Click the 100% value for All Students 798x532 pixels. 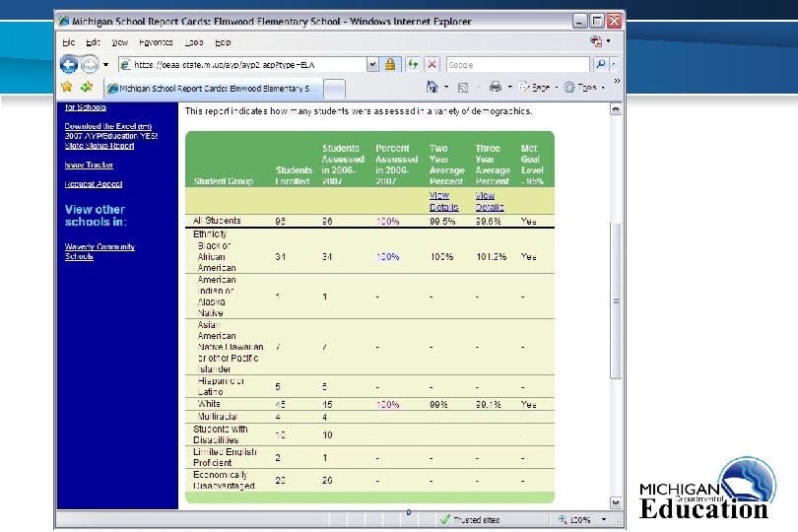tap(388, 222)
